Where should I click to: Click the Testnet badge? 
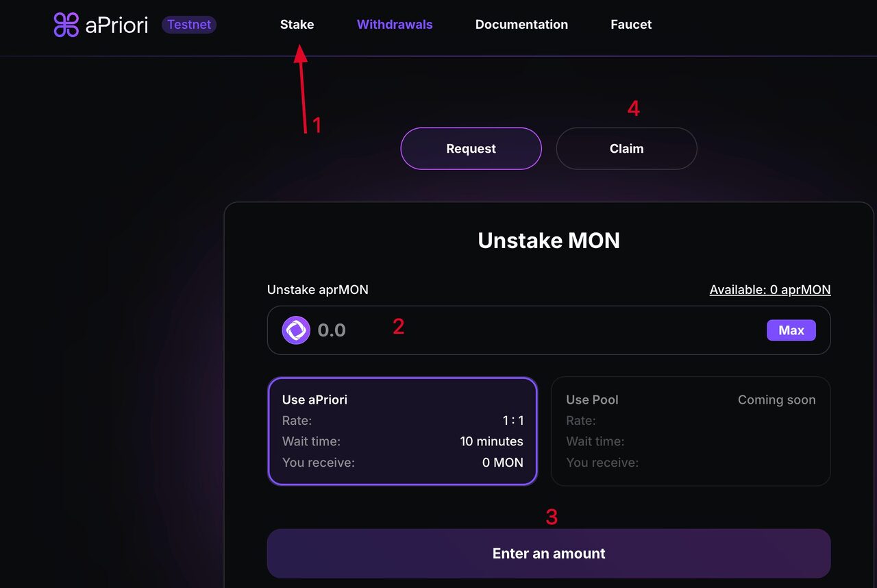[189, 25]
